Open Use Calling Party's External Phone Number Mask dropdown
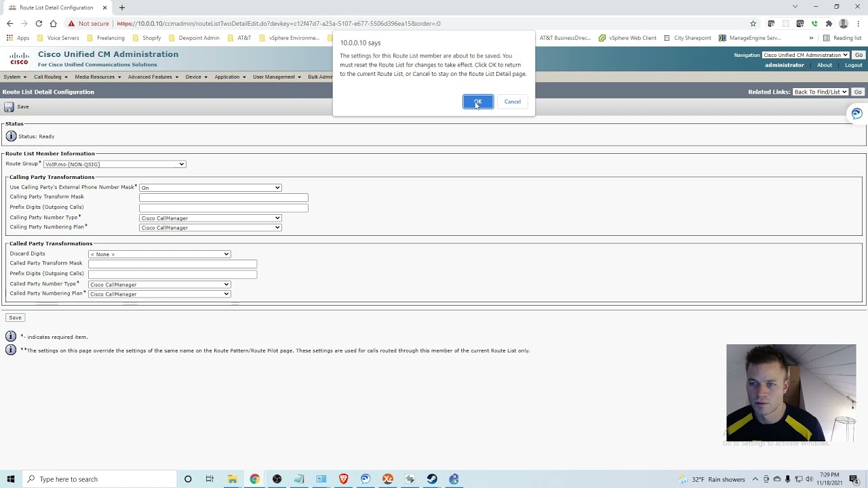 pyautogui.click(x=210, y=188)
